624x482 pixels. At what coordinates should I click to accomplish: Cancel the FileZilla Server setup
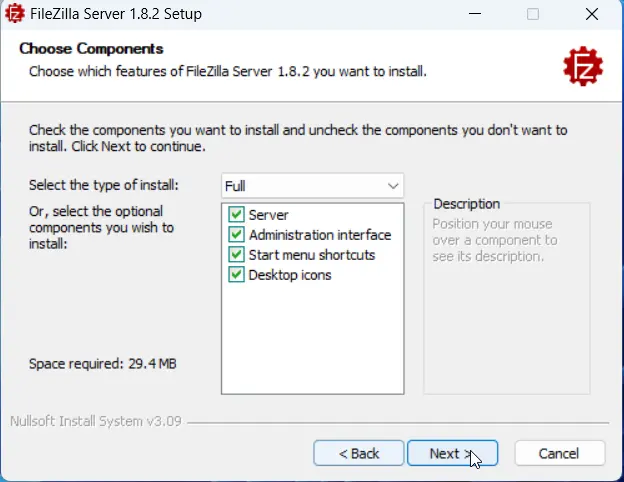click(559, 453)
